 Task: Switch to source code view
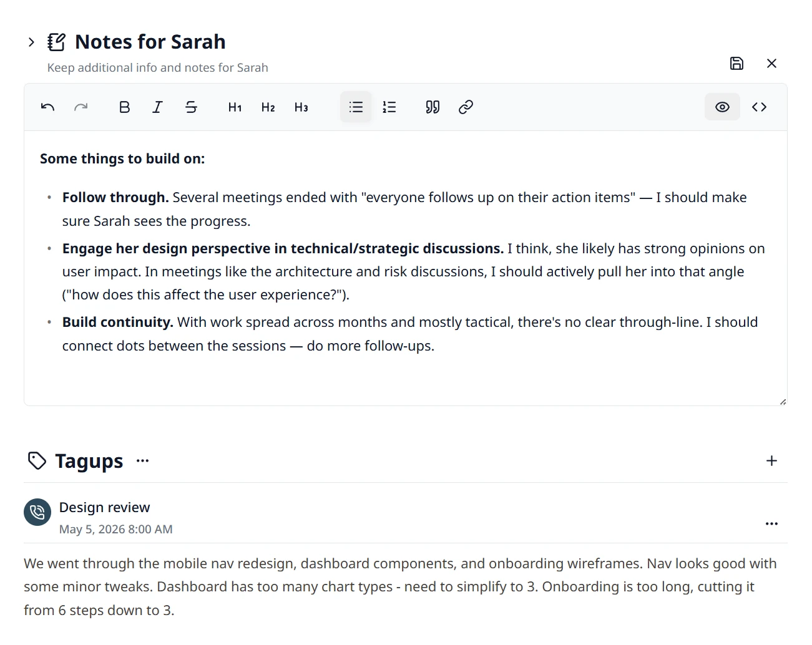coord(759,107)
